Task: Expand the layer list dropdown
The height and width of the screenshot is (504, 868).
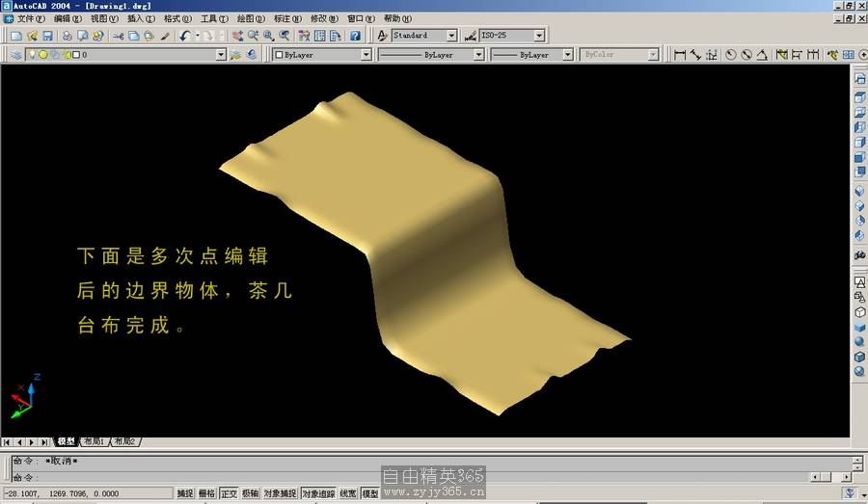Action: [221, 55]
